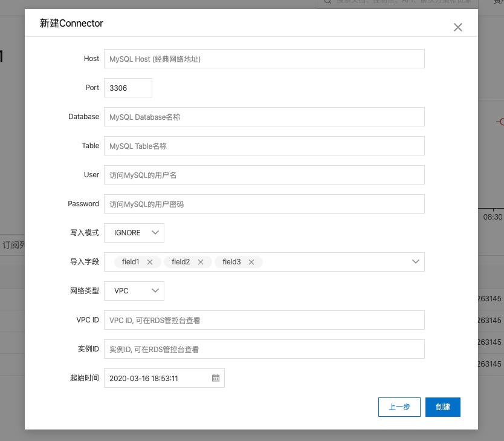The height and width of the screenshot is (441, 504).
Task: Click the VPC ID input field
Action: point(264,320)
